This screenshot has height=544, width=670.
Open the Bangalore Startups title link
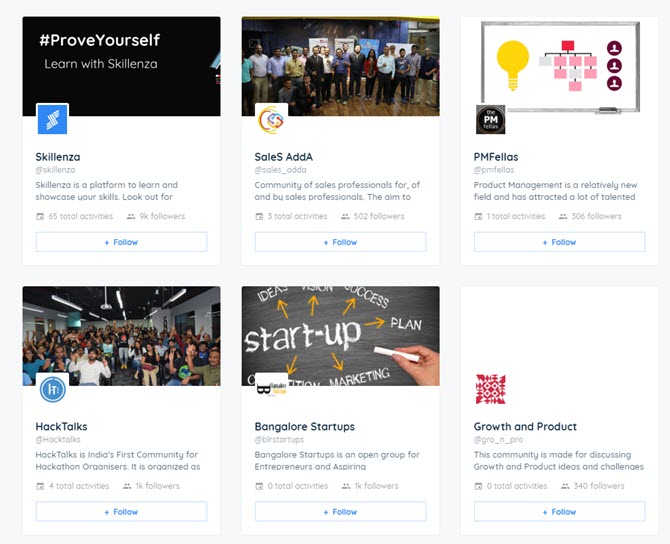[304, 427]
